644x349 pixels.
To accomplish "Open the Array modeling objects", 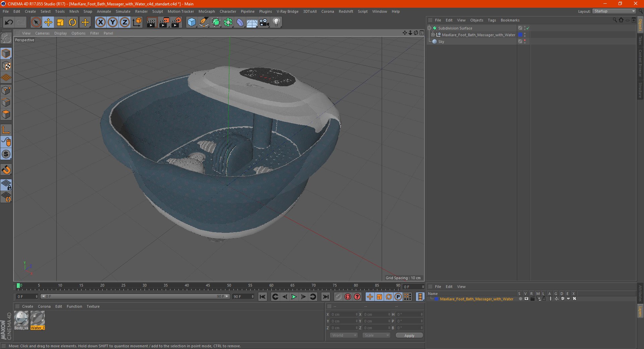I will [228, 22].
